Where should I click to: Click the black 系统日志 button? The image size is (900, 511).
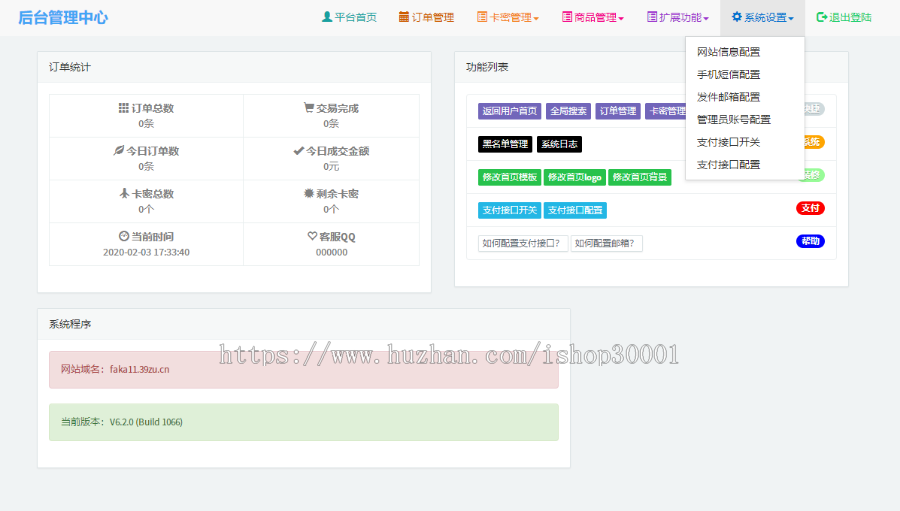[x=560, y=144]
